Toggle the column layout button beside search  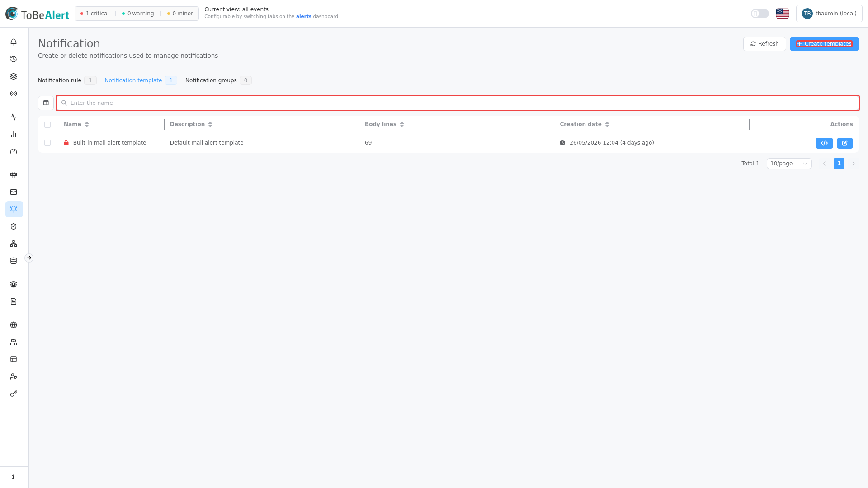46,103
